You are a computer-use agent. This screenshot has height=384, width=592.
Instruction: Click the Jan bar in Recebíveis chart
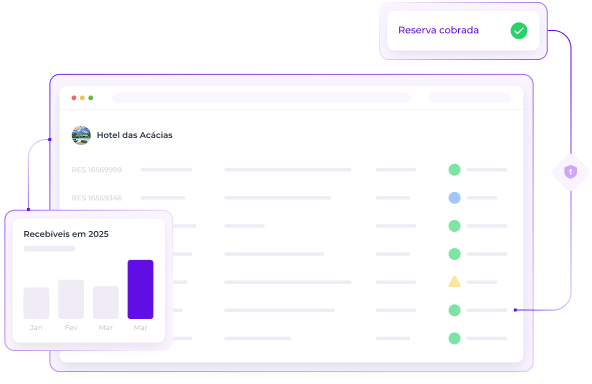pos(36,303)
